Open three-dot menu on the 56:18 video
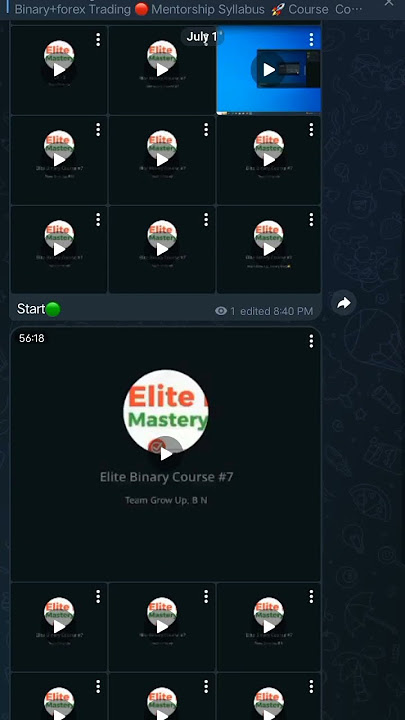Viewport: 405px width, 720px height. coord(311,341)
